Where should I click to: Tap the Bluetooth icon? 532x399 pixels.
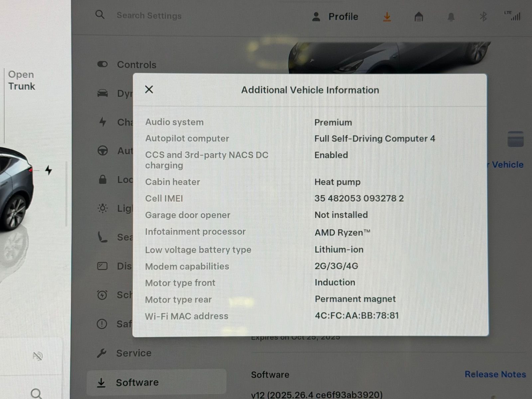point(483,17)
